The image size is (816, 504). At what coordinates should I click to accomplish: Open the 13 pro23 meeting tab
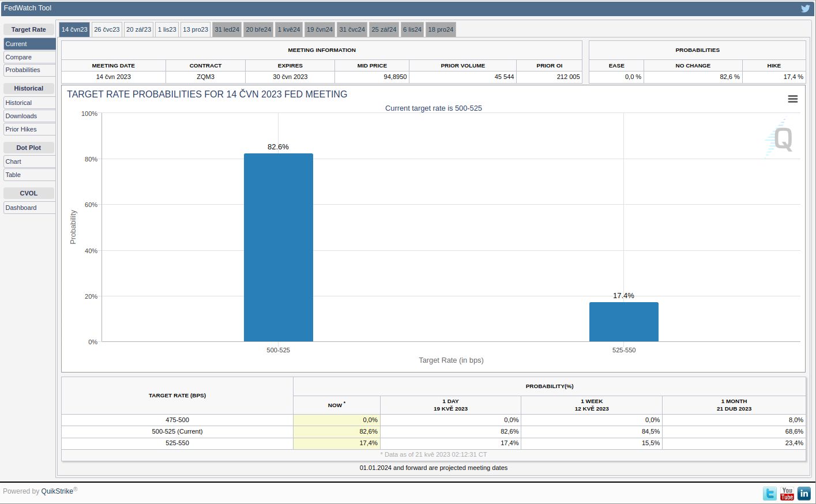pyautogui.click(x=195, y=29)
